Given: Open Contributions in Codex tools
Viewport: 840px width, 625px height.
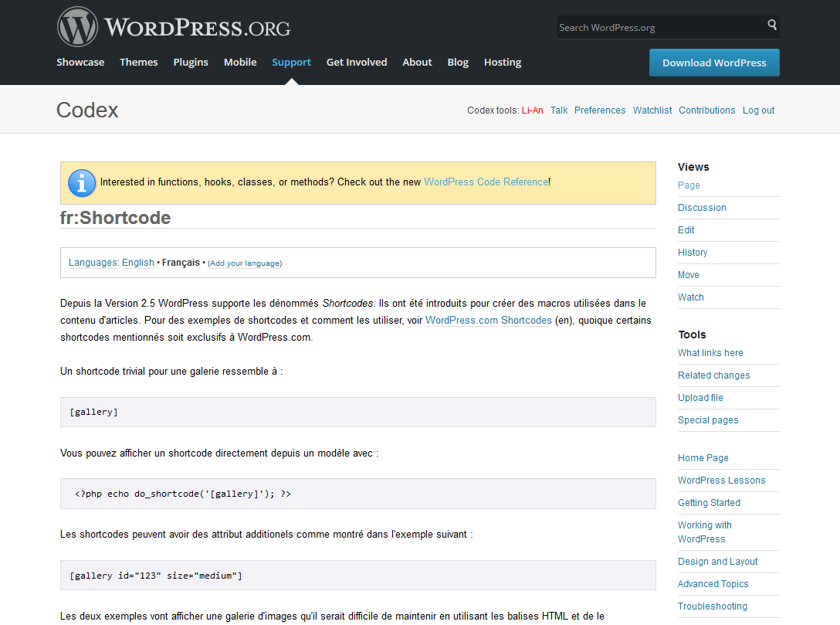Looking at the screenshot, I should [707, 110].
